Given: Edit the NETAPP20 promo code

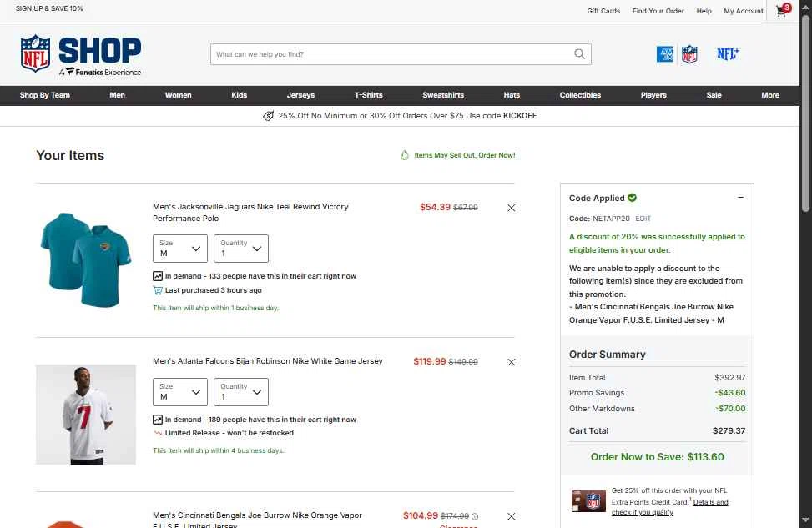Looking at the screenshot, I should coord(643,219).
